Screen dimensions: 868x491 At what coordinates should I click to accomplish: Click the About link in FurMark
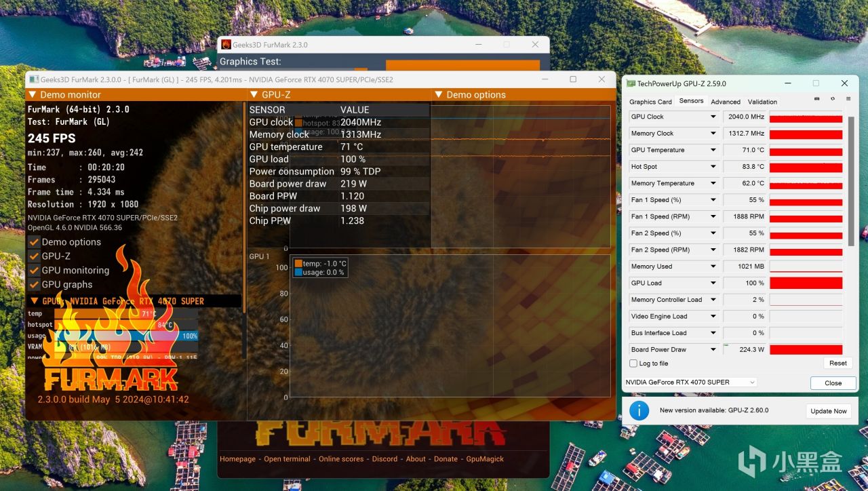416,459
